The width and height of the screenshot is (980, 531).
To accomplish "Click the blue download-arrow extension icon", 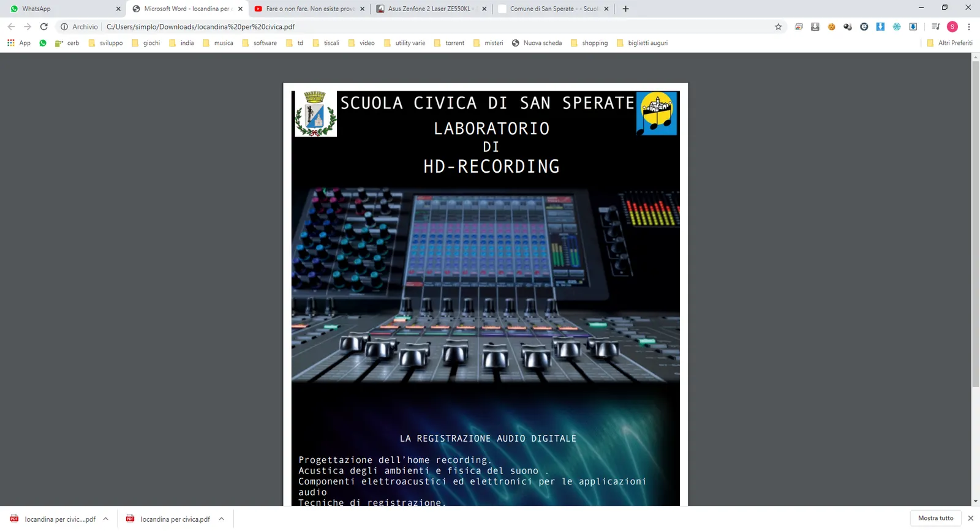I will coord(880,27).
